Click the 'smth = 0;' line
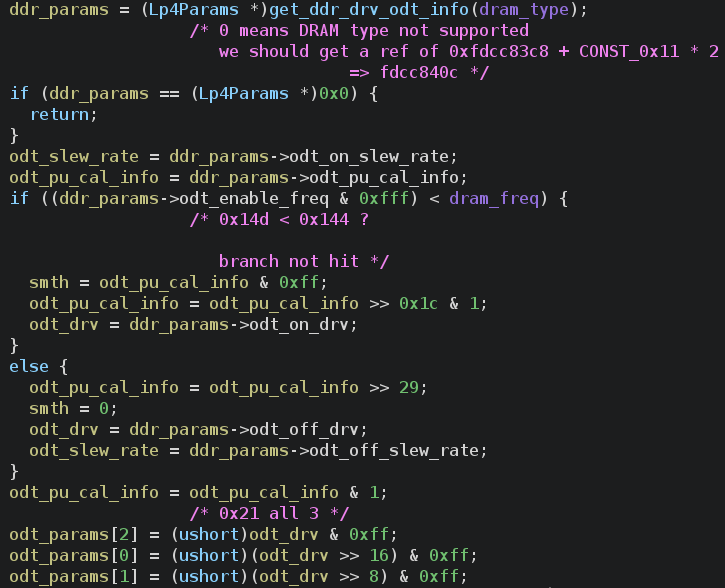Image resolution: width=725 pixels, height=588 pixels. click(x=74, y=409)
